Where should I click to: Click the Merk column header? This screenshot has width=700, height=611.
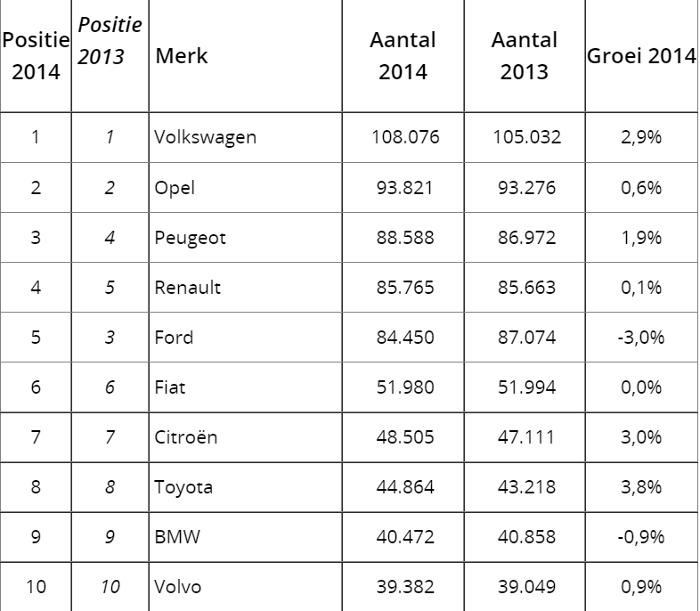[x=182, y=56]
